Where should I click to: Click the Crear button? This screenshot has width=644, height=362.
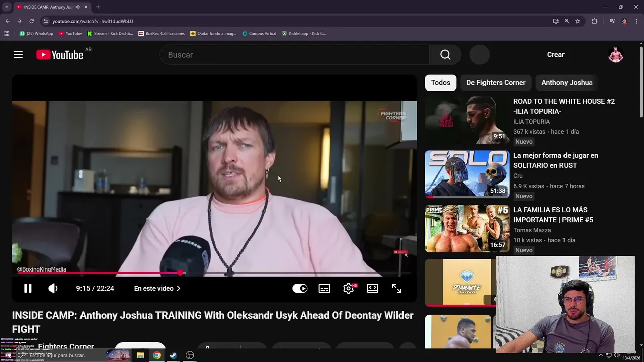556,55
